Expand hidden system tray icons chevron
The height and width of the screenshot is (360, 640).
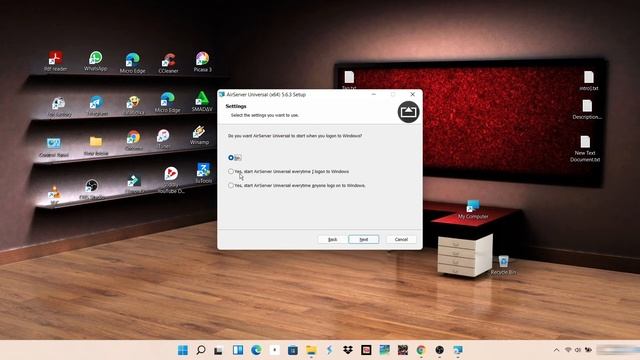point(556,350)
